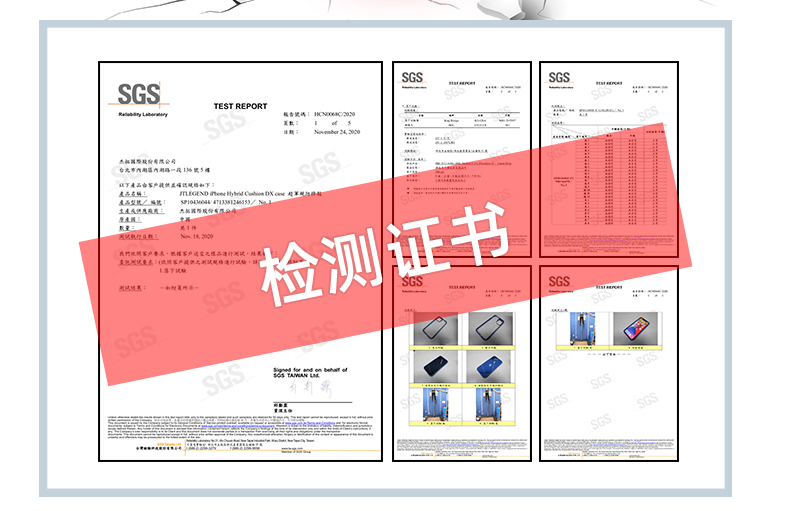Screen dimensions: 790x511
Task: Click the "Reliability Laboratory" text under the large SGS logo
Action: pyautogui.click(x=143, y=114)
